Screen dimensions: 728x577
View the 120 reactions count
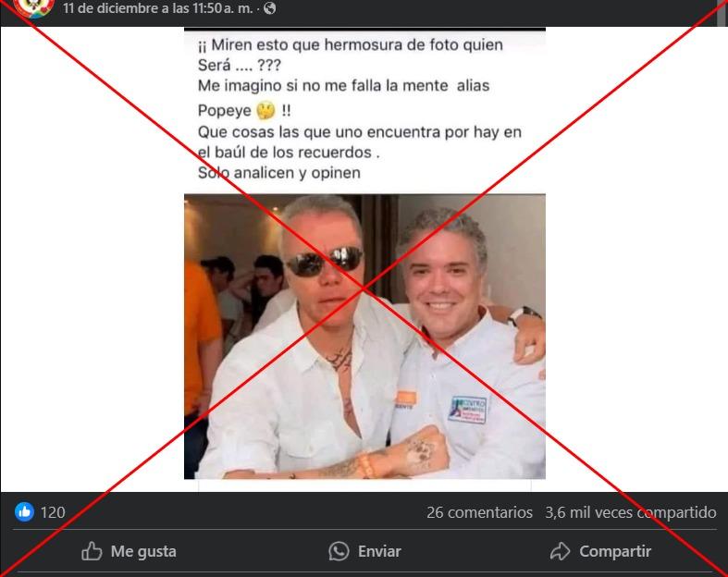[53, 512]
